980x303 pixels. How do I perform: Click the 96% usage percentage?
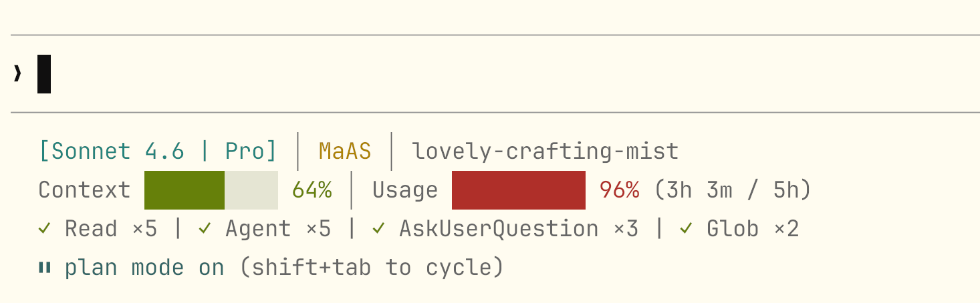point(620,190)
